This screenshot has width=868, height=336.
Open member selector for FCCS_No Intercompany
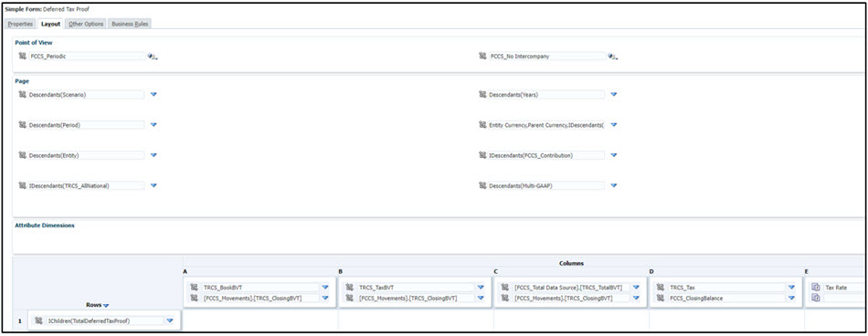click(x=482, y=56)
